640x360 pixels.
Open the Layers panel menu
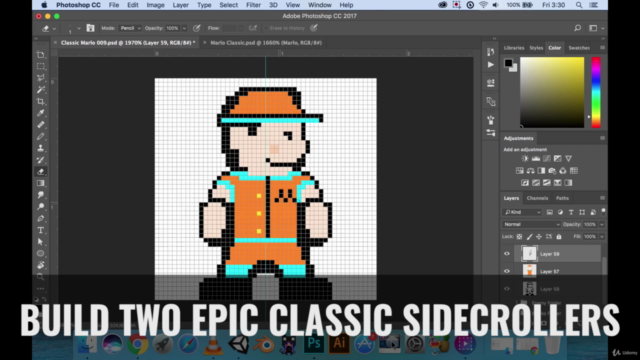pos(602,198)
